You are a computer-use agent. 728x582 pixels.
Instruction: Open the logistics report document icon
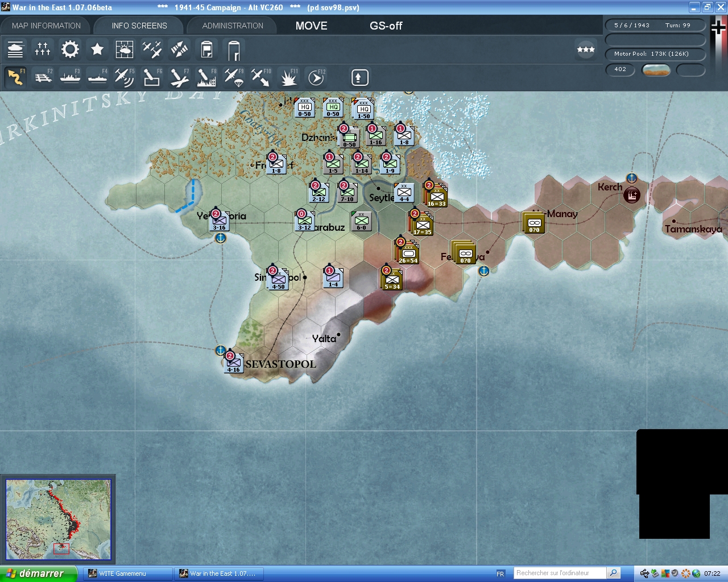(206, 49)
